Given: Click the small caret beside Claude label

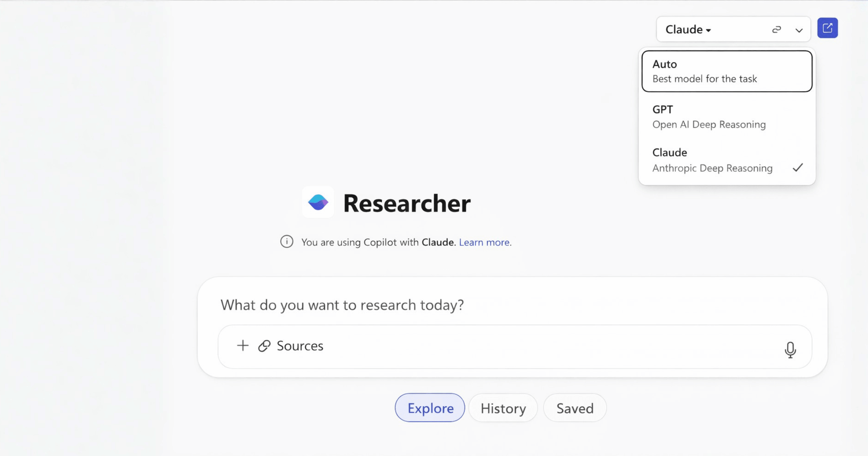Looking at the screenshot, I should (x=709, y=30).
